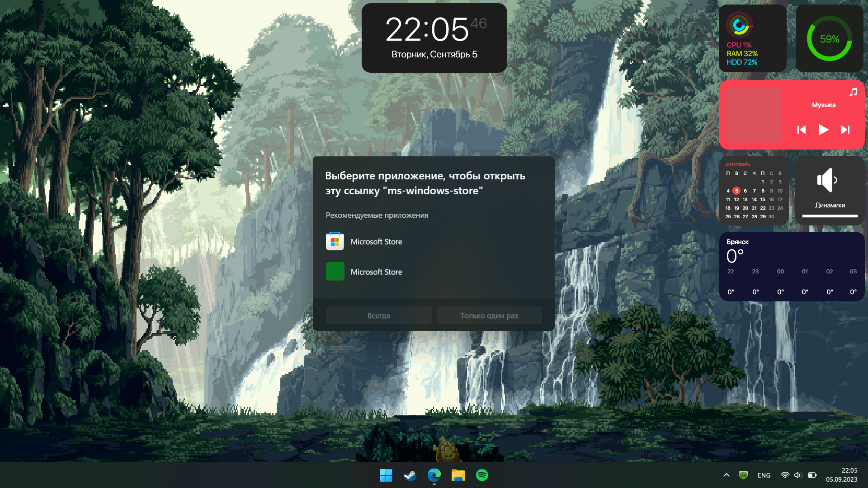The width and height of the screenshot is (868, 488).
Task: Select day 15 in calendar widget
Action: click(763, 199)
